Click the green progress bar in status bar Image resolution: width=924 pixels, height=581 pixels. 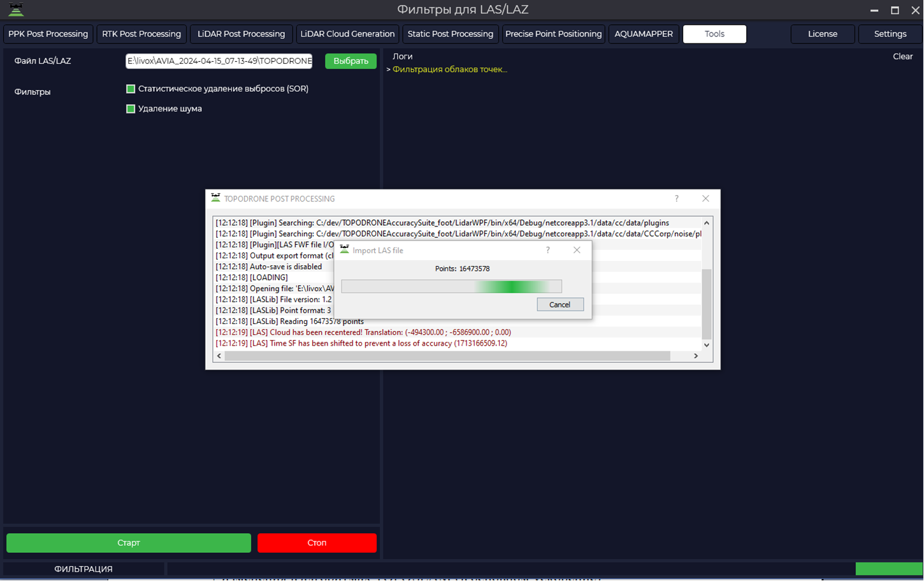click(889, 569)
